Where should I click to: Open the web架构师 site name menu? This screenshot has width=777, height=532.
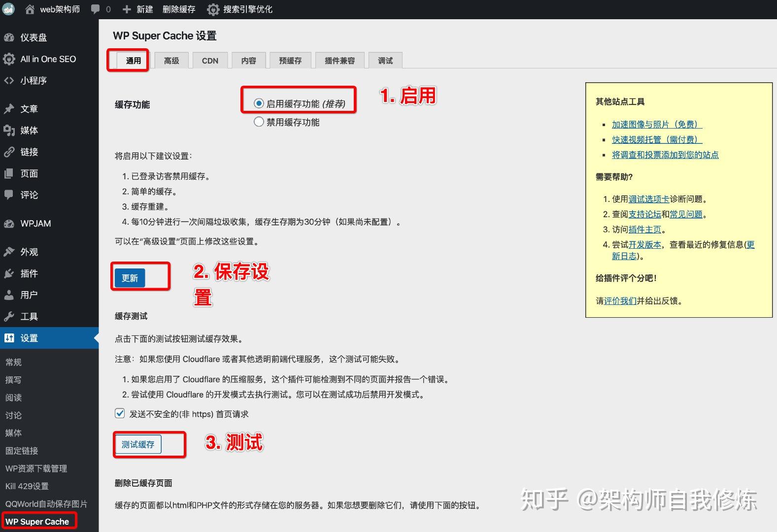pos(60,9)
